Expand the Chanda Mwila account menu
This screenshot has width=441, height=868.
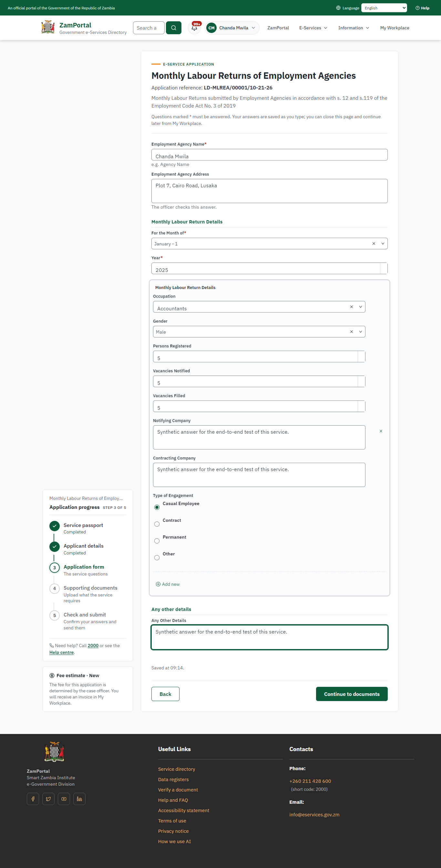click(x=232, y=28)
